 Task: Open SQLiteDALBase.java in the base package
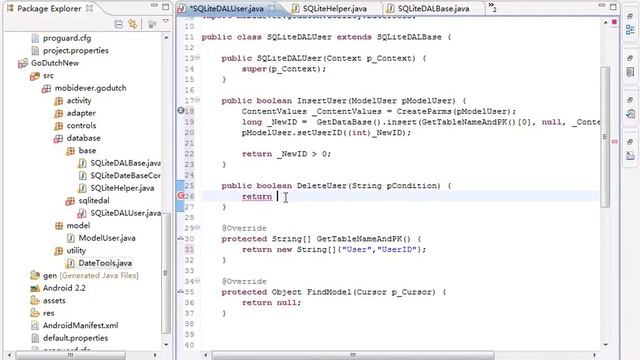coord(125,163)
